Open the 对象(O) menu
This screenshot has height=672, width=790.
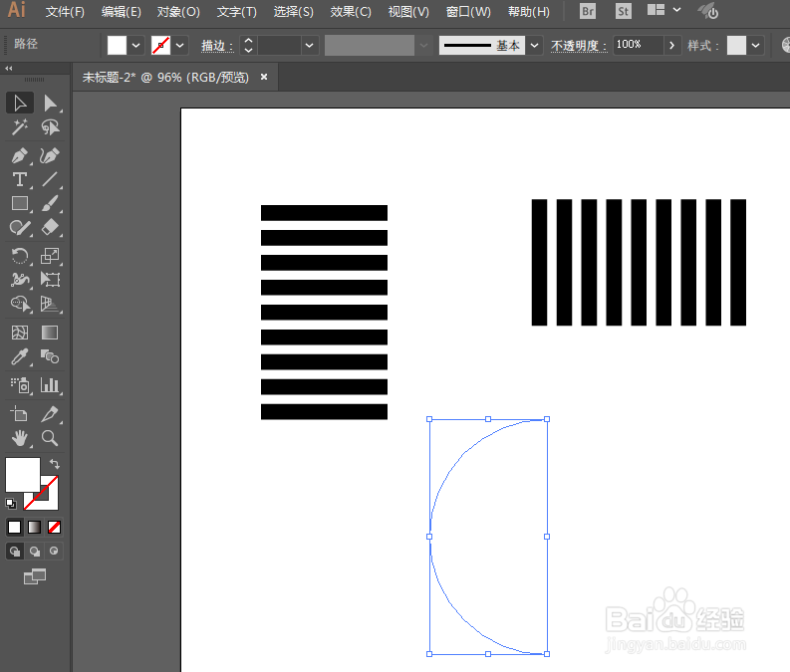pos(178,12)
